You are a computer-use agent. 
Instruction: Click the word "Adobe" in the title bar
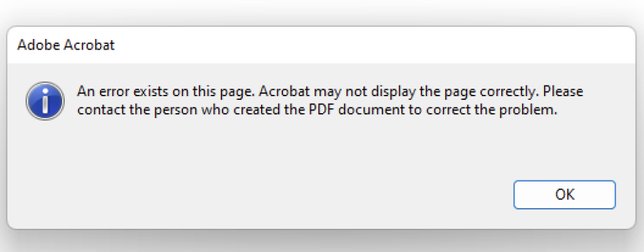click(x=38, y=45)
